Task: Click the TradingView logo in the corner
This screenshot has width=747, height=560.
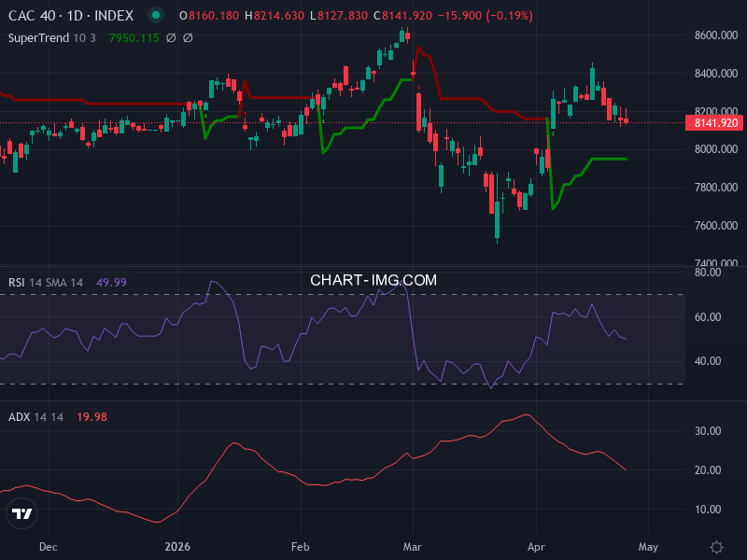Action: 21,511
